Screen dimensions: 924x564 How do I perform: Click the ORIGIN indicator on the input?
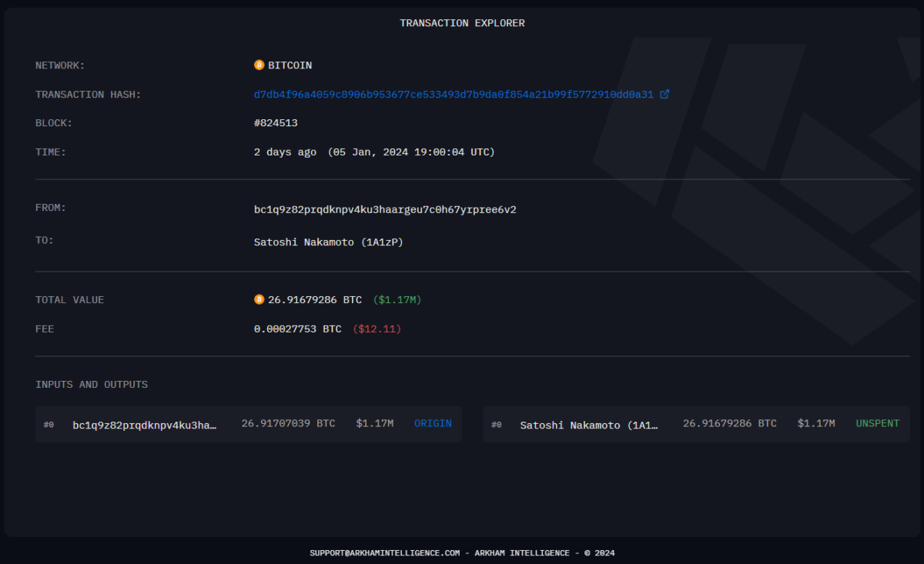[433, 423]
